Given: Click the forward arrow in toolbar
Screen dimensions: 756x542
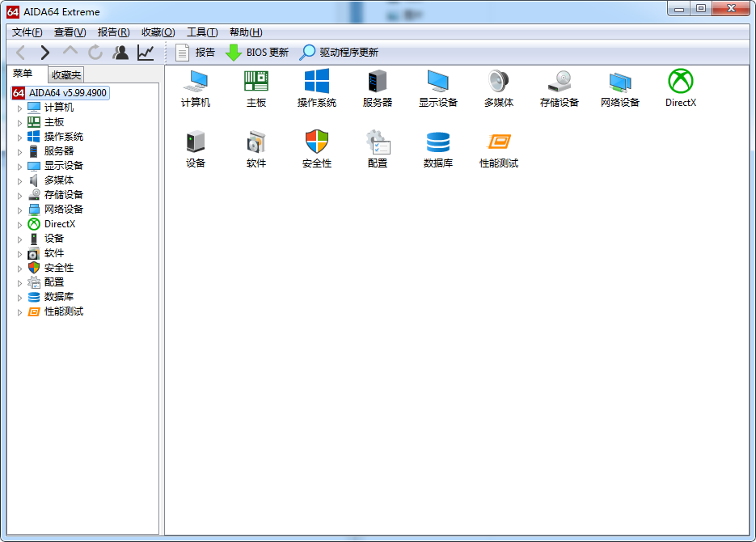Looking at the screenshot, I should coord(44,53).
